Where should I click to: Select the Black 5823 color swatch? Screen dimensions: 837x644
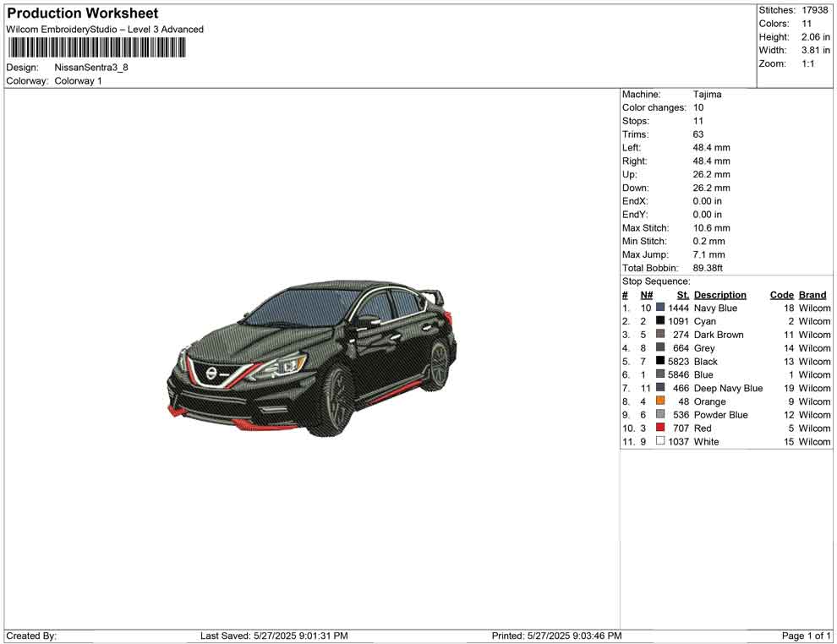click(x=660, y=361)
